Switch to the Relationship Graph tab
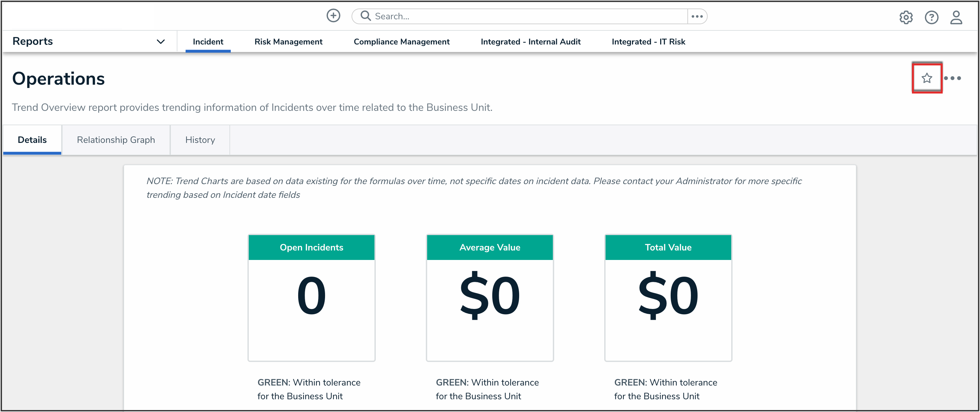 point(116,140)
